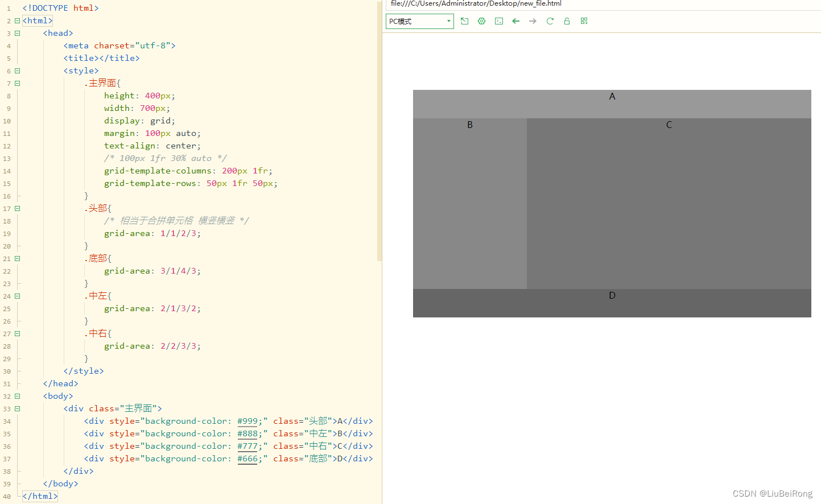Collapse the style tag fold on line 6
Screen dimensions: 821x504
(17, 71)
